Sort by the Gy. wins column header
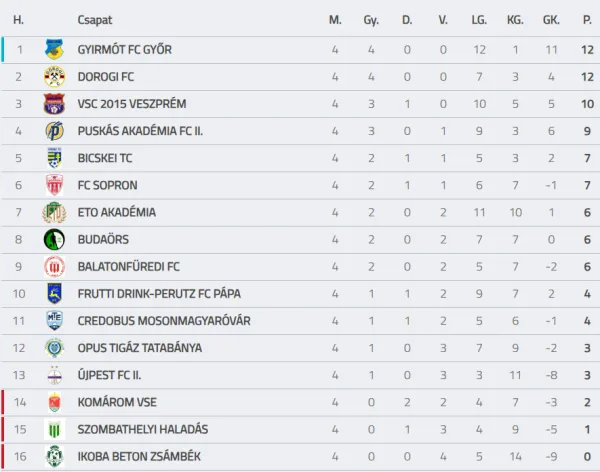The width and height of the screenshot is (600, 472). [371, 19]
